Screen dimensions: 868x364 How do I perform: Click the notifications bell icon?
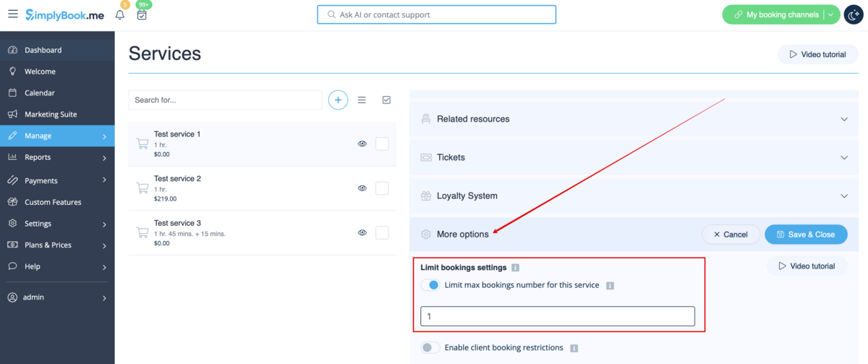pos(120,15)
